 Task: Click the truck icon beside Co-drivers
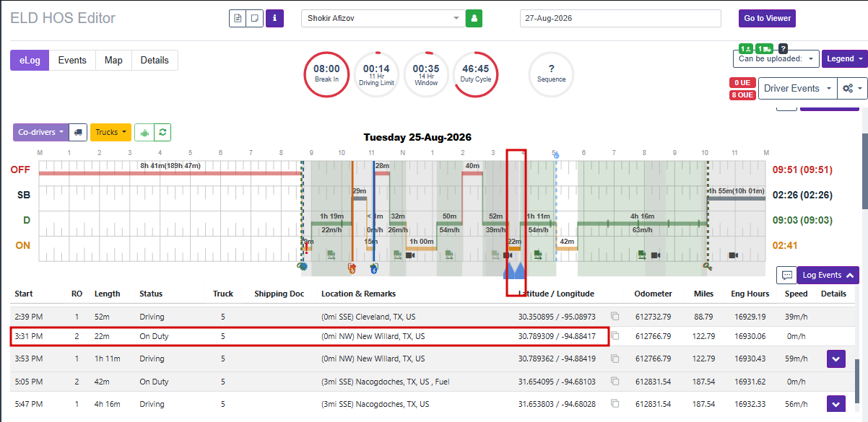pyautogui.click(x=79, y=132)
